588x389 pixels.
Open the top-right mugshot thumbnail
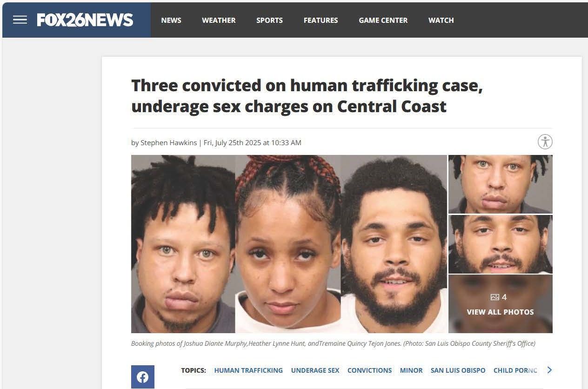[501, 184]
